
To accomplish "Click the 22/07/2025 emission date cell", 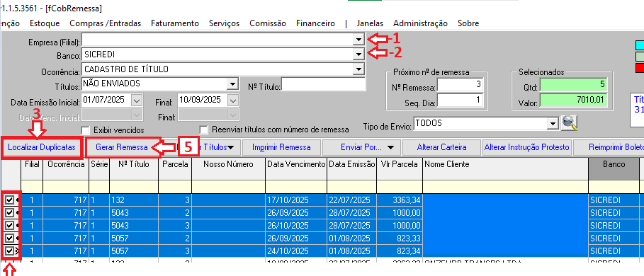I will coord(351,200).
